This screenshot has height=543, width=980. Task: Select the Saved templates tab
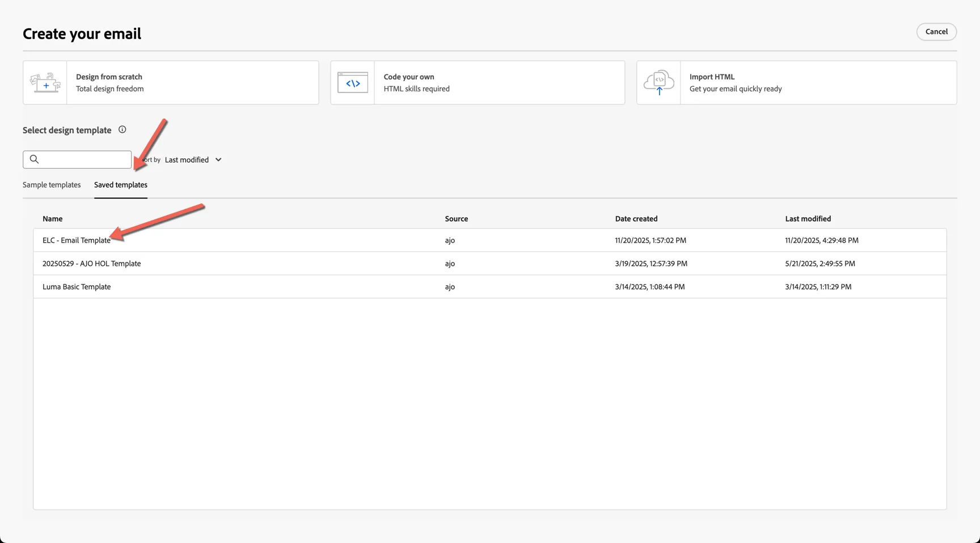click(x=121, y=185)
